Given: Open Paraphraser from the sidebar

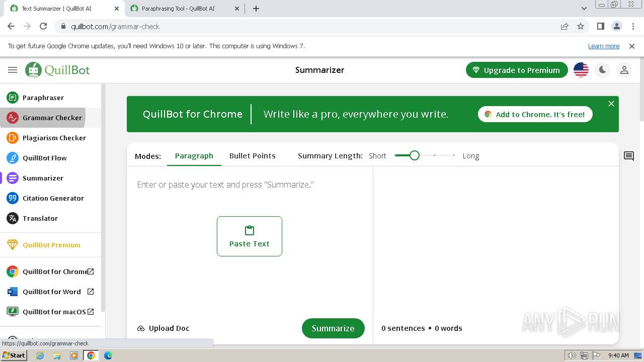Looking at the screenshot, I should (50, 98).
